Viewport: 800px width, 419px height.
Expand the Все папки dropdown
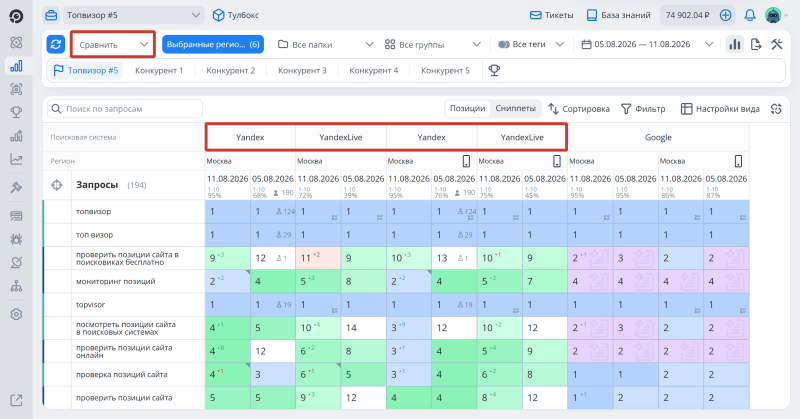click(326, 44)
